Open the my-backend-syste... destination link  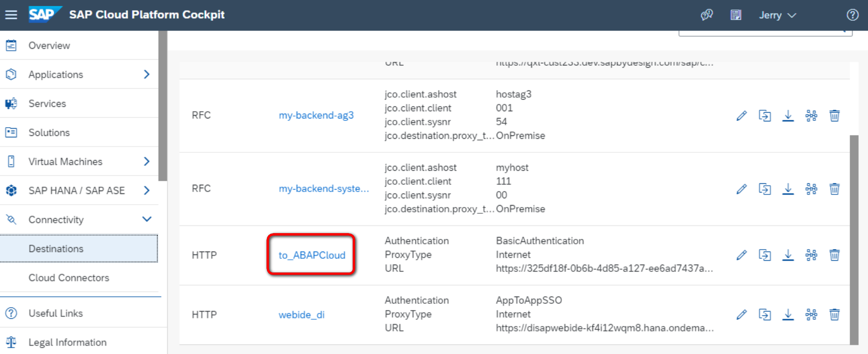click(324, 189)
